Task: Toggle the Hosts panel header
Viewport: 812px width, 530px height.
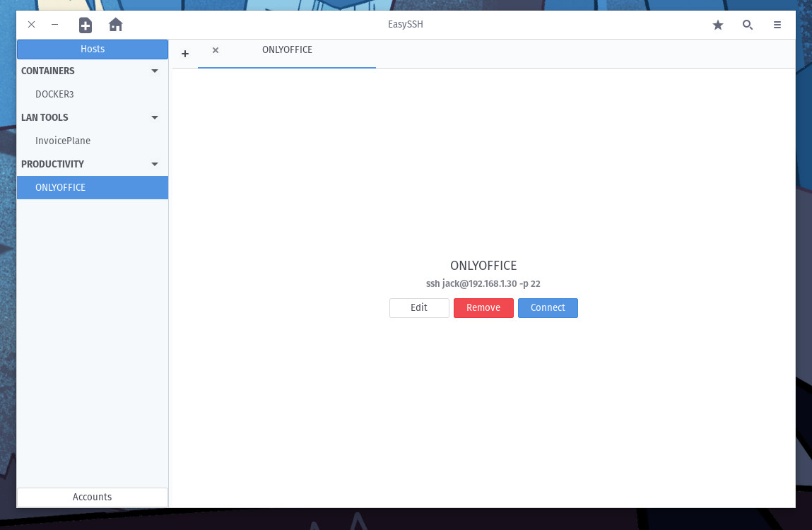Action: click(92, 49)
